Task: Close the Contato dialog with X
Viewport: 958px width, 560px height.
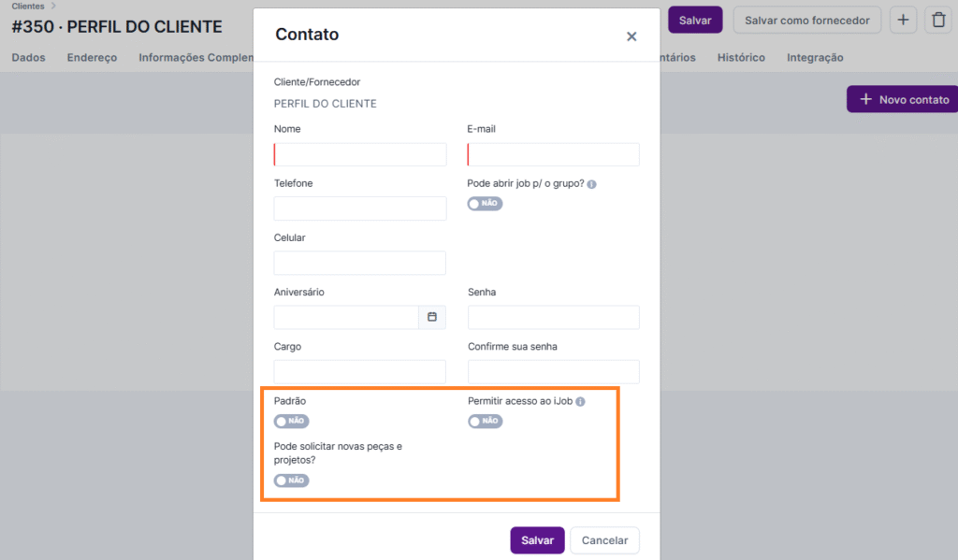Action: point(631,36)
